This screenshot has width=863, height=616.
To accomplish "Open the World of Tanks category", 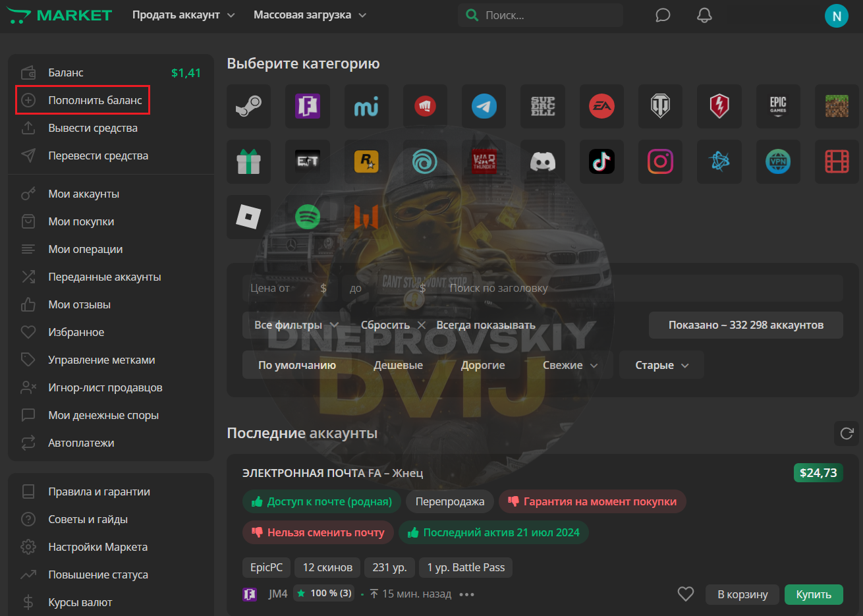I will coord(660,106).
